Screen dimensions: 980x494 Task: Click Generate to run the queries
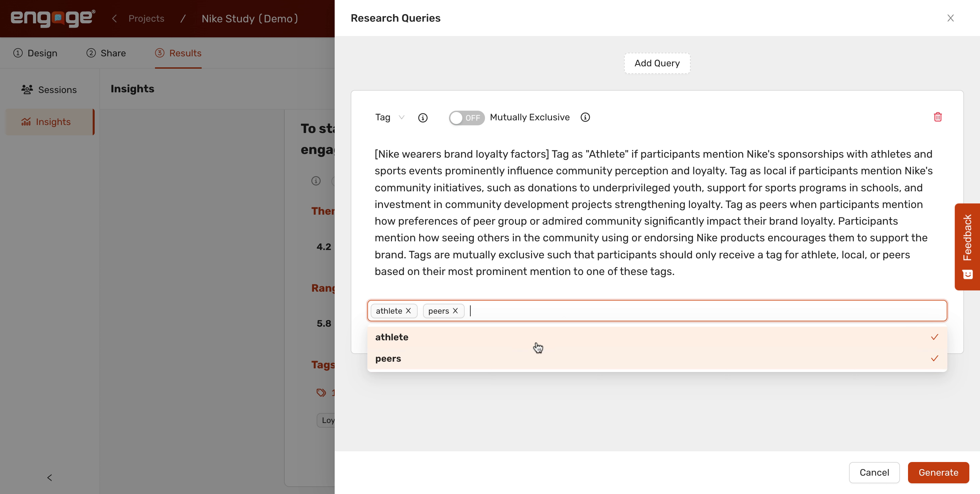pos(938,472)
